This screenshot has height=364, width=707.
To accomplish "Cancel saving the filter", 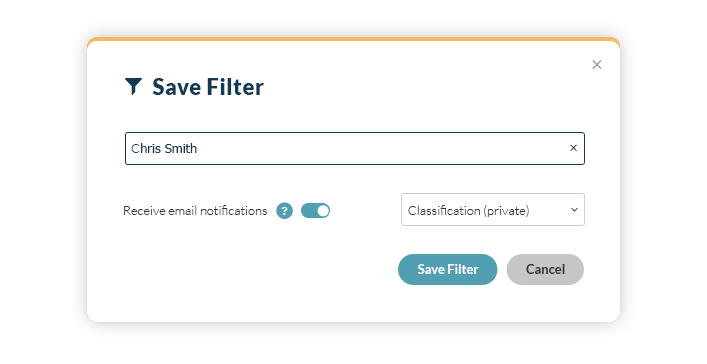I will tap(545, 269).
